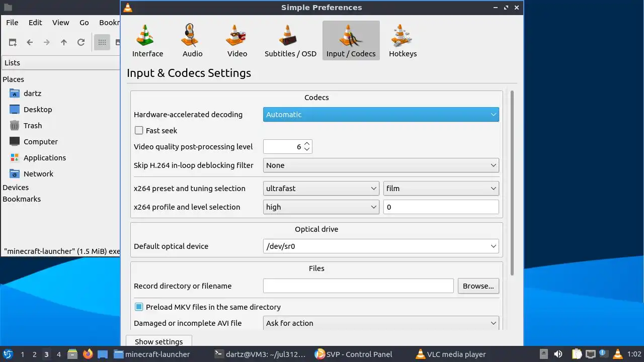Launch Firefox from the taskbar
The width and height of the screenshot is (644, 362).
click(x=88, y=354)
